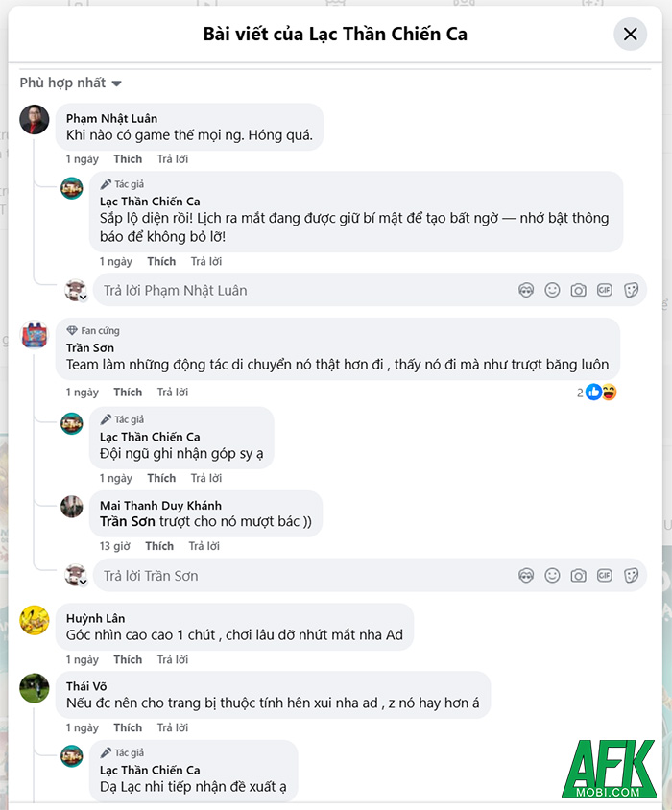Open the GIF picker under Lạc Thần Chiến Ca's reply
This screenshot has height=810, width=672.
point(604,290)
